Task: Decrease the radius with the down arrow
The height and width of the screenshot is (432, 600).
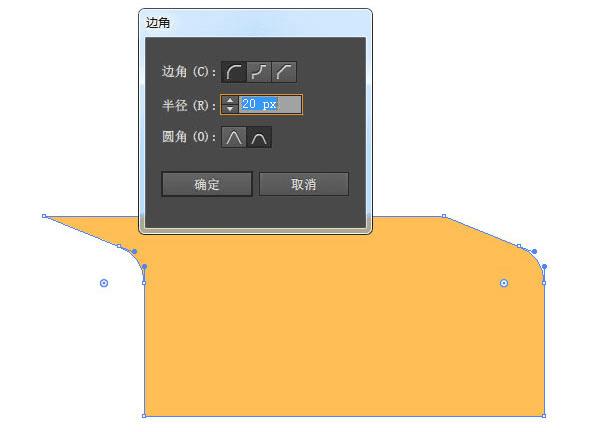Action: [x=230, y=109]
